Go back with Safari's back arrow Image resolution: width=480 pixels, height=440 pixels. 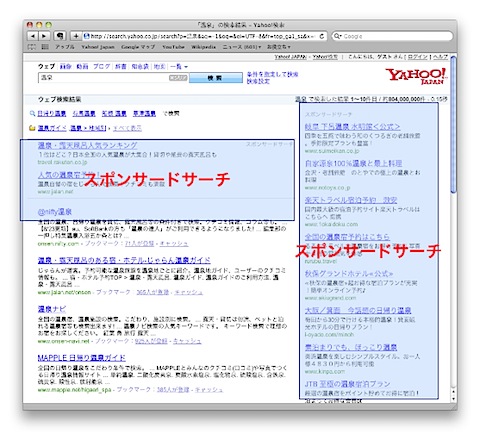32,36
